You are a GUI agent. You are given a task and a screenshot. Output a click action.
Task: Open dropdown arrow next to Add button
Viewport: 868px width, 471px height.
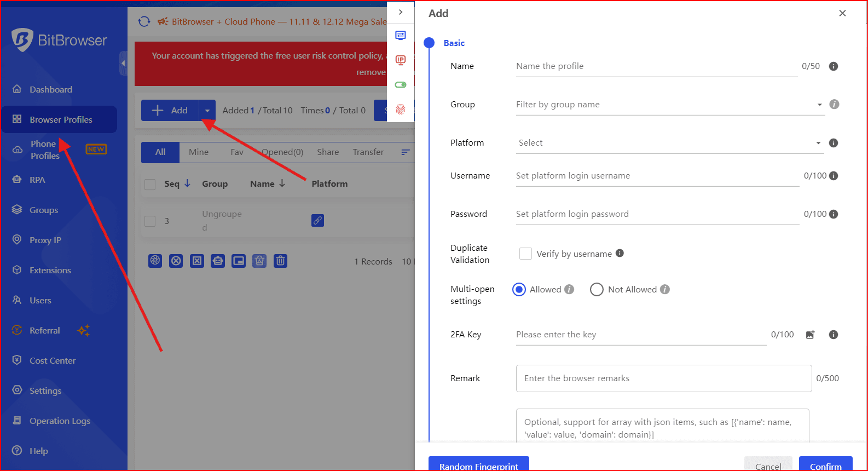point(207,111)
